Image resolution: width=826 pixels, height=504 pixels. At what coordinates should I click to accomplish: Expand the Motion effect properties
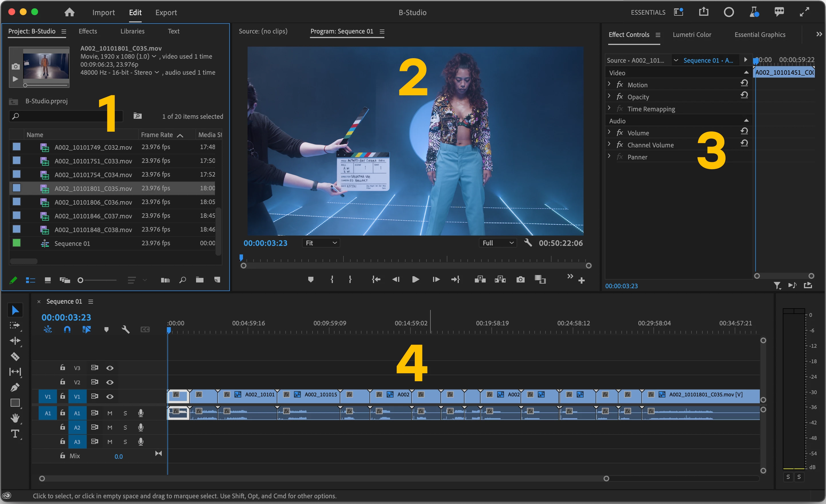coord(609,84)
